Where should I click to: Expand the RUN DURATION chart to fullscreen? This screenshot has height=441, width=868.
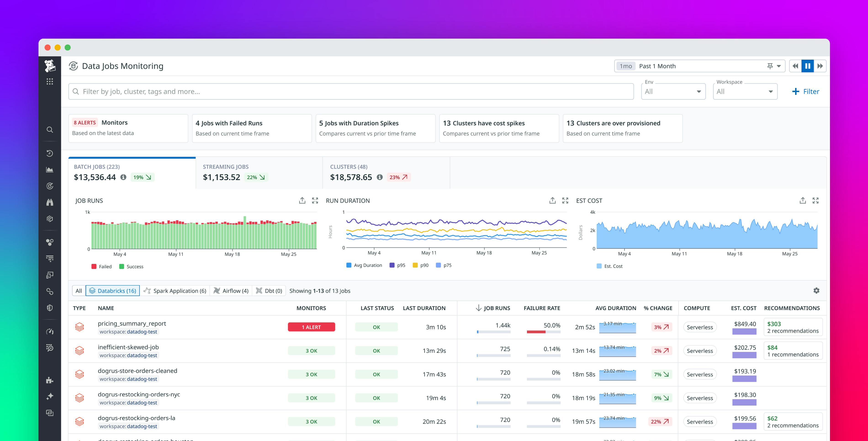566,200
